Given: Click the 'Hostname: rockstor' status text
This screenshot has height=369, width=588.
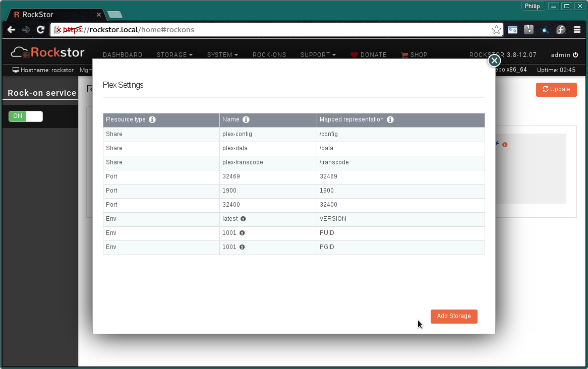Looking at the screenshot, I should [x=47, y=70].
